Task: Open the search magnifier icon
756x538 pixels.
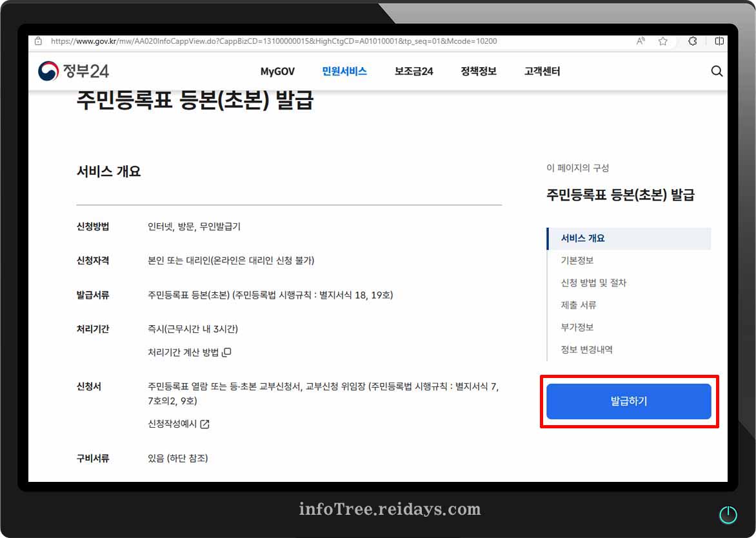Action: 717,71
